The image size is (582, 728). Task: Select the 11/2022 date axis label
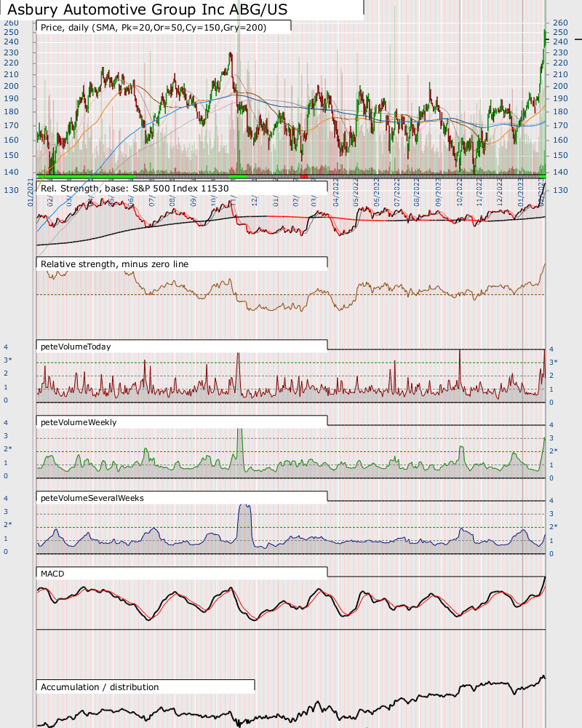[479, 192]
